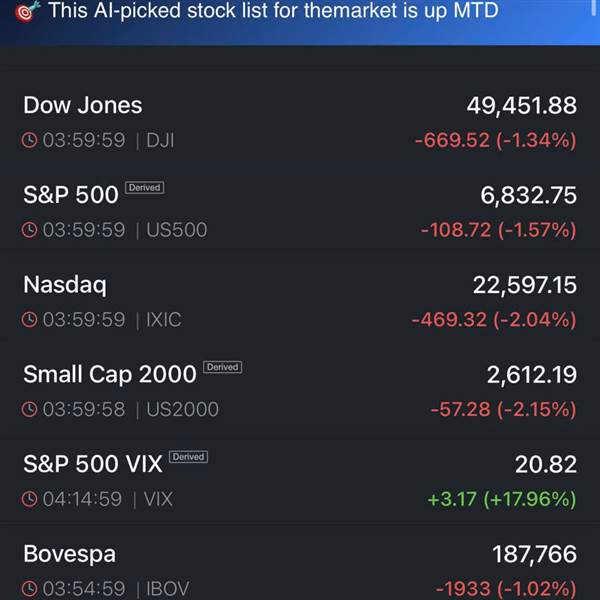Click the clock icon under S&P 500 VIX
Image resolution: width=600 pixels, height=600 pixels.
[x=30, y=499]
